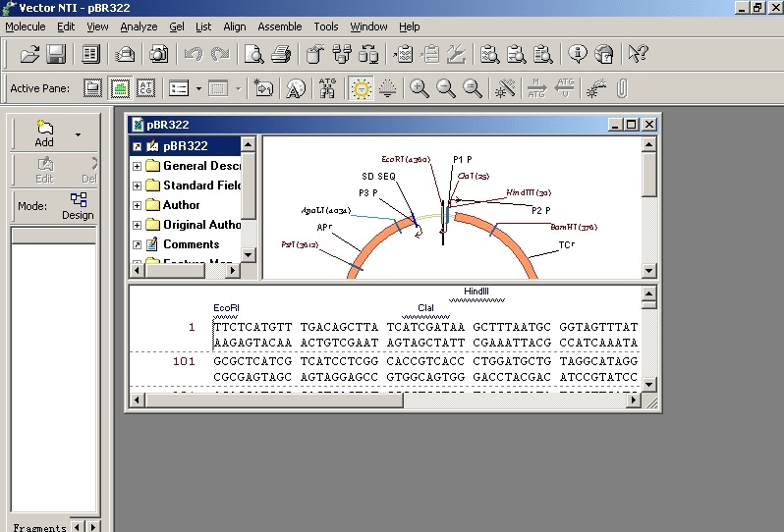
Task: Click the Edit button in left panel
Action: (44, 171)
